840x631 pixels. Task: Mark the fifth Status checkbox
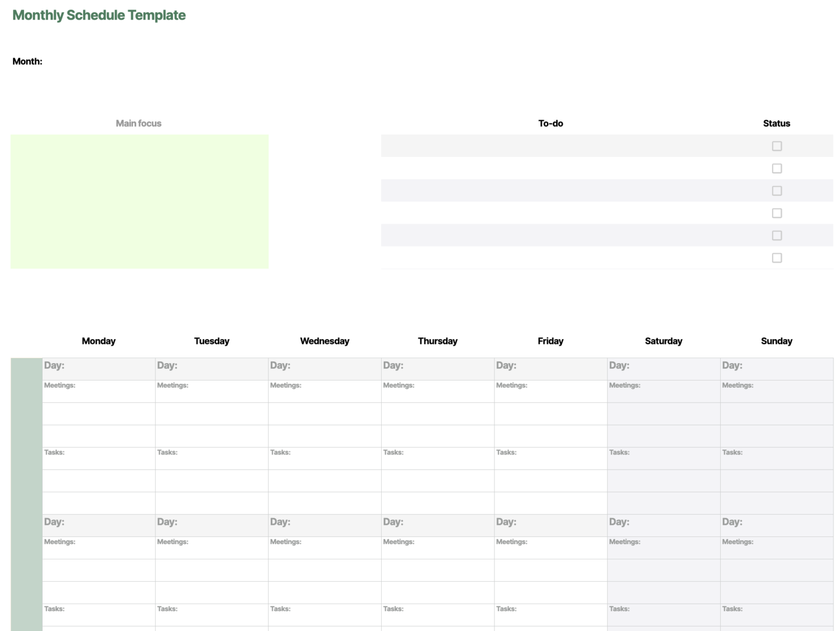pos(777,236)
